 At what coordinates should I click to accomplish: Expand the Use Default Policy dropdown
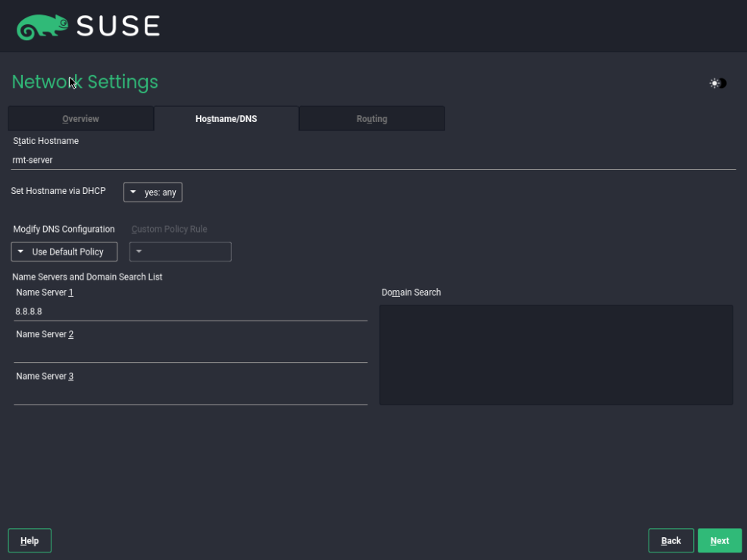64,252
